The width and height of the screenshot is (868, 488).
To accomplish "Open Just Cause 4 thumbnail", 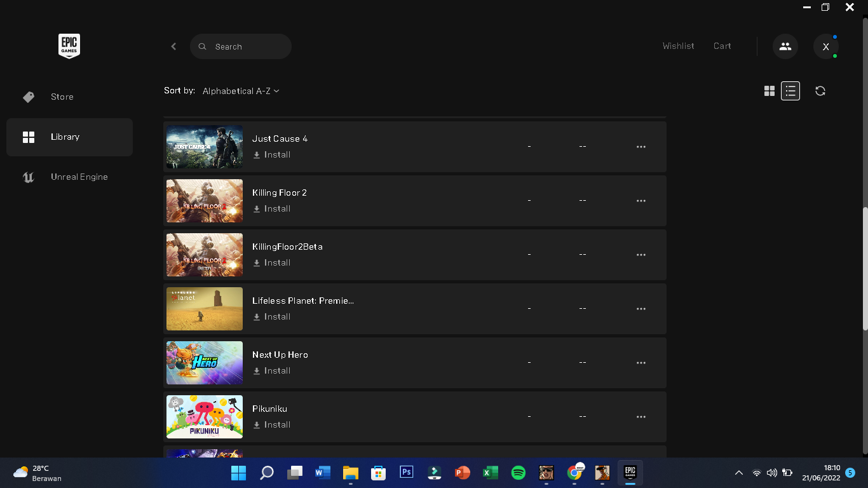I will [x=205, y=147].
